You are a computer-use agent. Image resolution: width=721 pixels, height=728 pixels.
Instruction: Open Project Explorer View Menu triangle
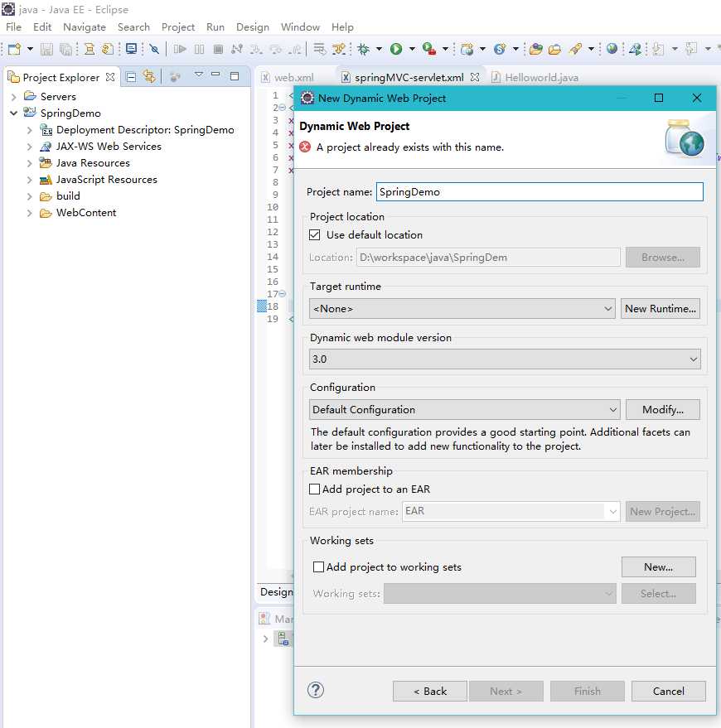pos(198,75)
